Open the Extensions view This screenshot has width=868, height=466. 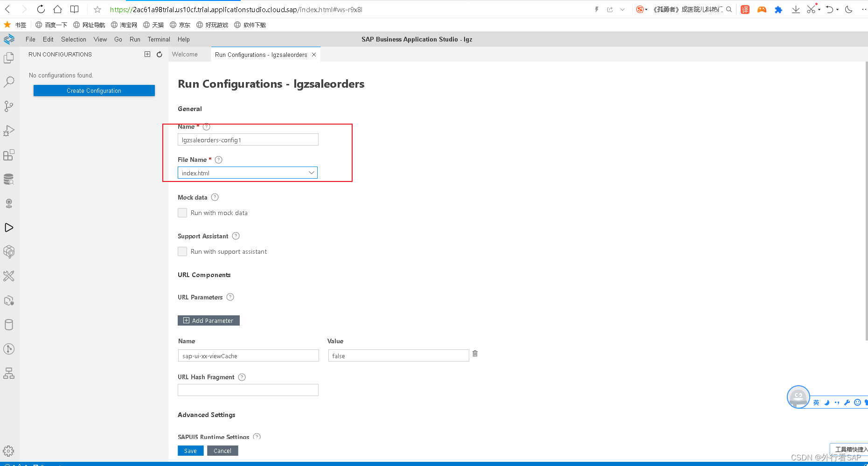tap(9, 155)
